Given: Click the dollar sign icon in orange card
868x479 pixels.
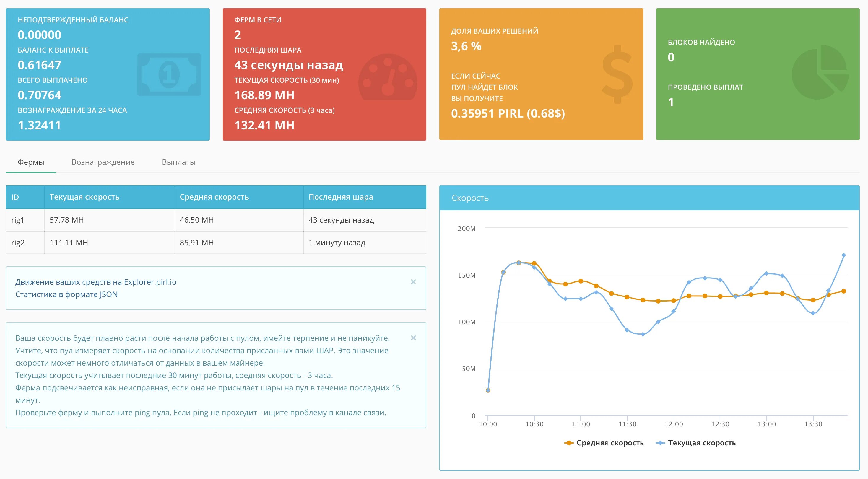Looking at the screenshot, I should coord(617,74).
